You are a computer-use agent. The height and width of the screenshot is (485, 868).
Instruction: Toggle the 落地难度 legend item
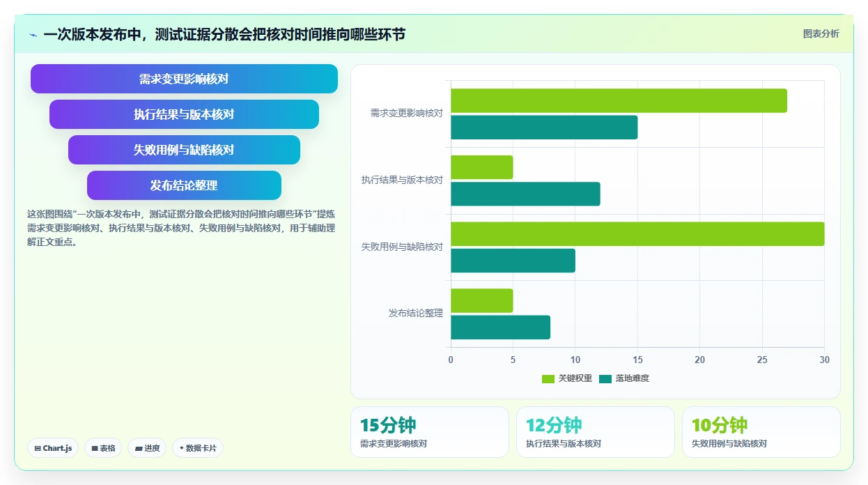coord(624,378)
